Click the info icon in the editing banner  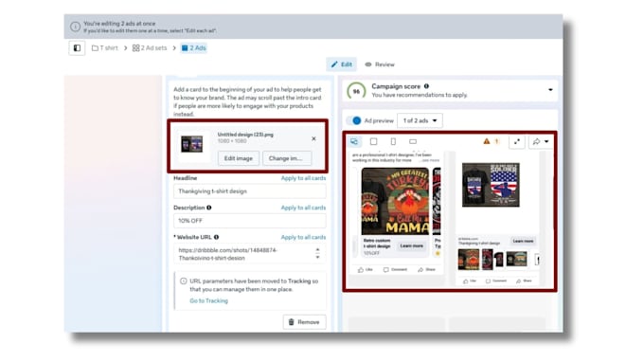pyautogui.click(x=75, y=27)
